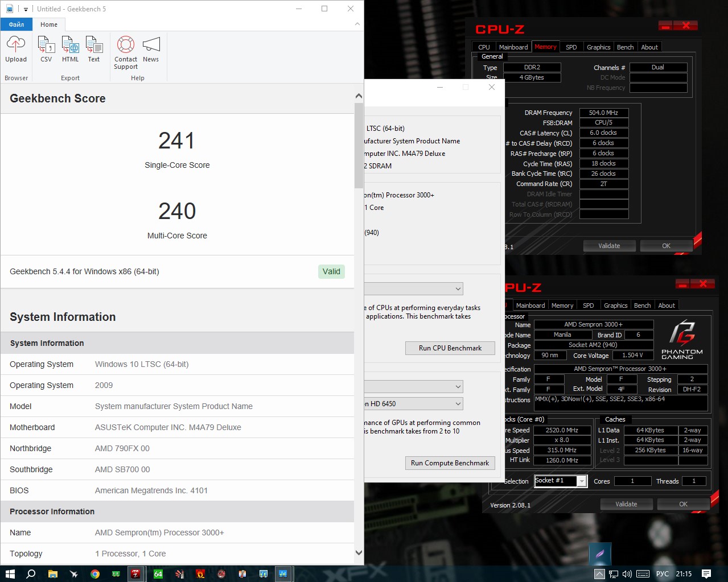This screenshot has width=728, height=582.
Task: Open the dropdown above the HD 6450 selector
Action: [x=414, y=386]
